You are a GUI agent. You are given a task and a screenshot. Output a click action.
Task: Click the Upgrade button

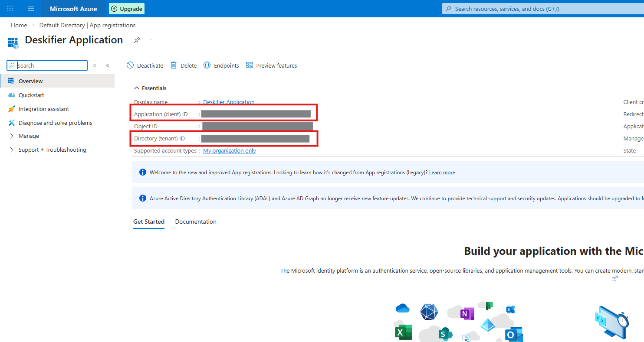[x=127, y=9]
